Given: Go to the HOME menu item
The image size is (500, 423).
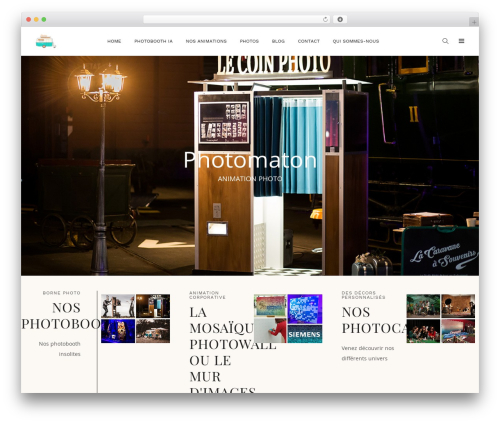Looking at the screenshot, I should [114, 41].
